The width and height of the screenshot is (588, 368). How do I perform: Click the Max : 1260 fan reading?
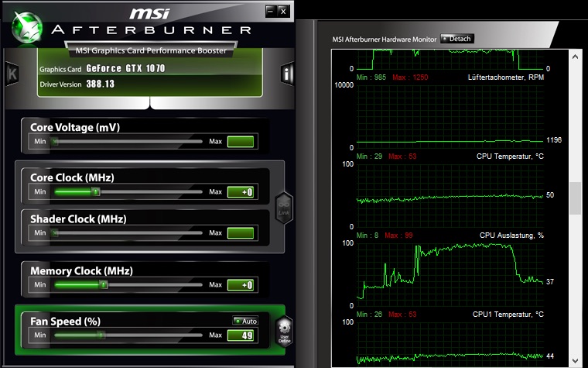pos(410,77)
